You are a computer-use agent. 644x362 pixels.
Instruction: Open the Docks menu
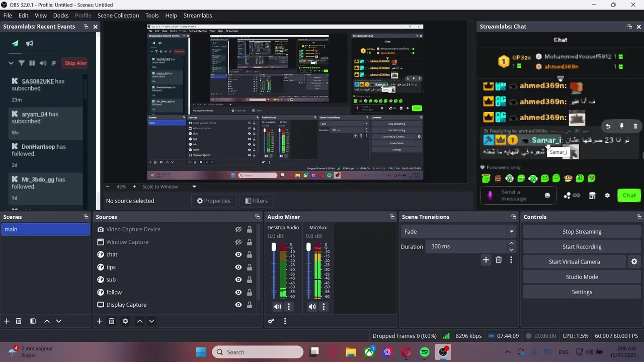point(61,15)
